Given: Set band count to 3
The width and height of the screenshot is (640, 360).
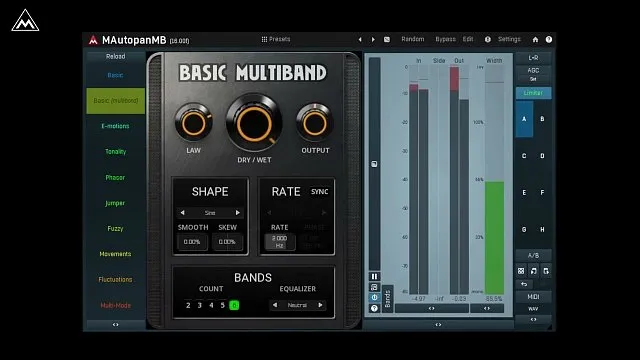Looking at the screenshot, I should click(200, 305).
